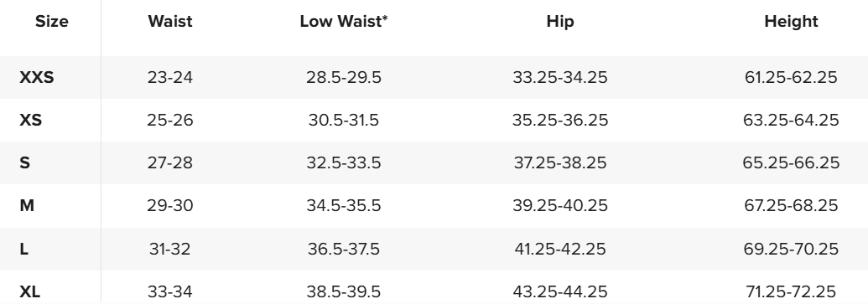
Task: Click hip value 43.25-44.25
Action: tap(560, 291)
